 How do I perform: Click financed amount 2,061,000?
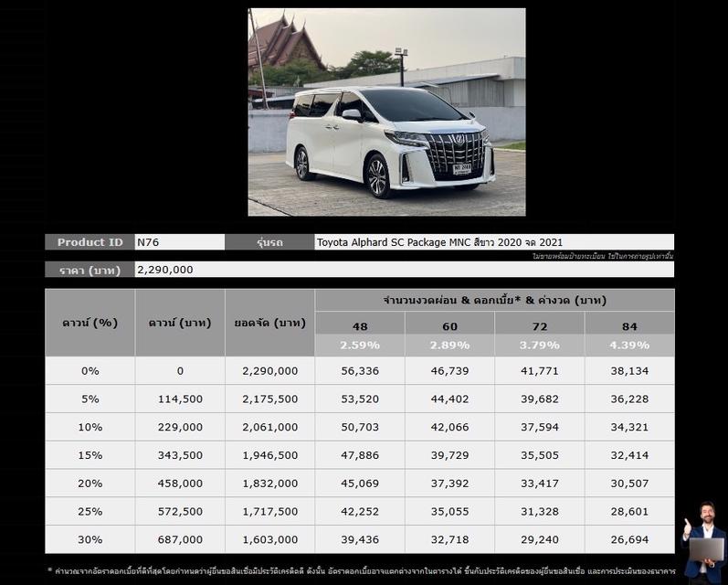[269, 427]
